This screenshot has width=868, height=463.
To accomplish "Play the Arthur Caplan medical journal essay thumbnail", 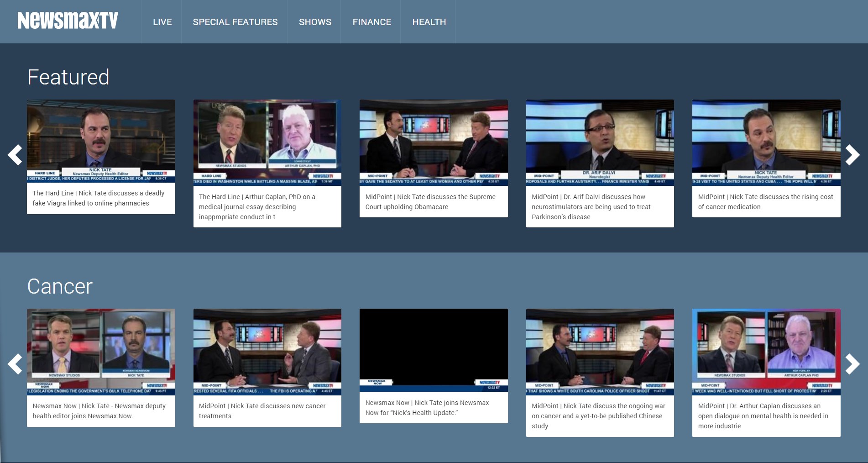I will [x=267, y=142].
